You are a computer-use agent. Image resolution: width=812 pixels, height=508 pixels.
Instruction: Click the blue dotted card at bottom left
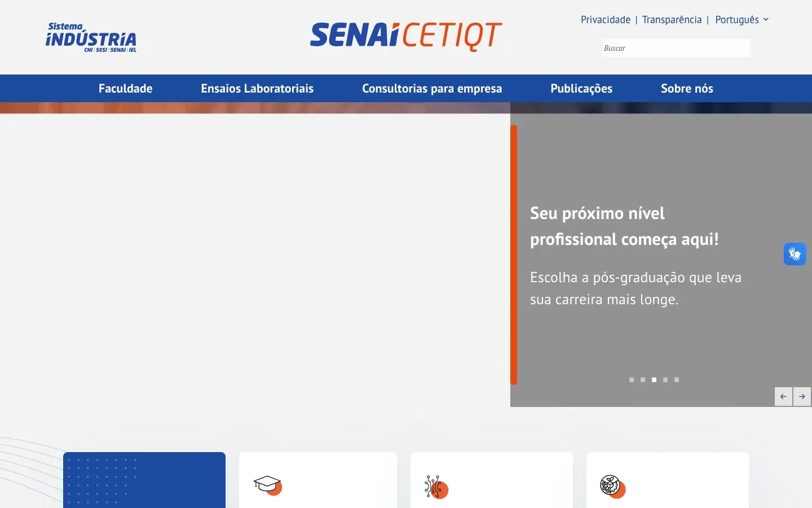[144, 480]
